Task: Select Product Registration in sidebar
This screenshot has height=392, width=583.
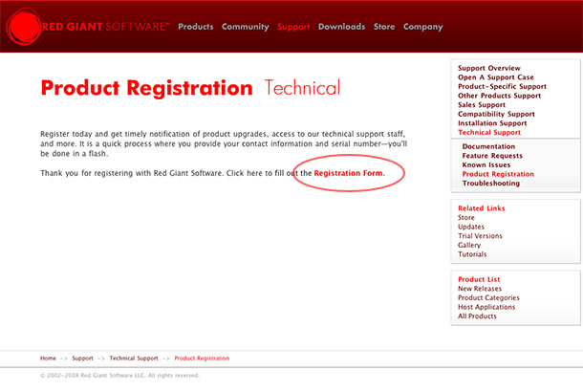Action: [498, 174]
